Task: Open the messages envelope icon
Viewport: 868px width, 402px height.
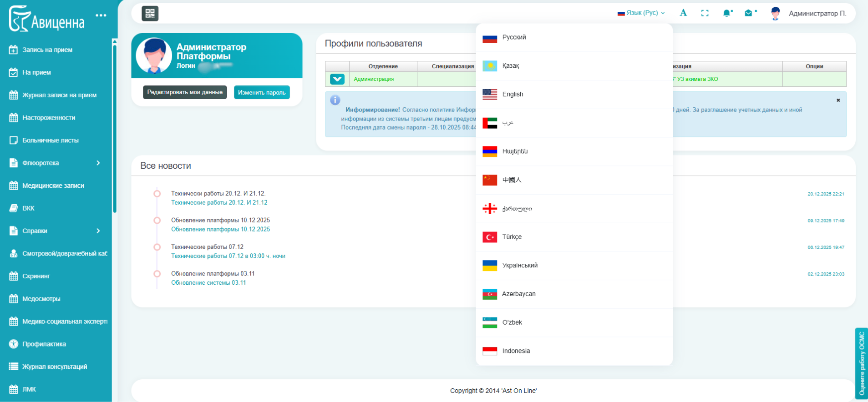Action: coord(748,13)
